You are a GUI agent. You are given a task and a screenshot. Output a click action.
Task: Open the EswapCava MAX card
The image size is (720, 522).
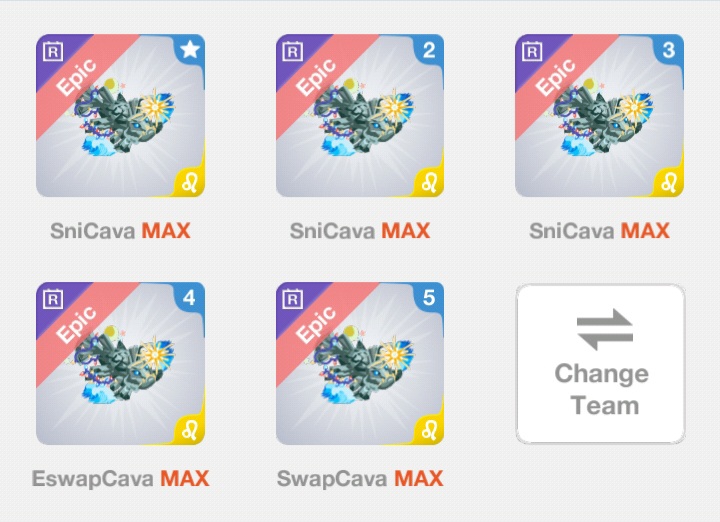[120, 363]
